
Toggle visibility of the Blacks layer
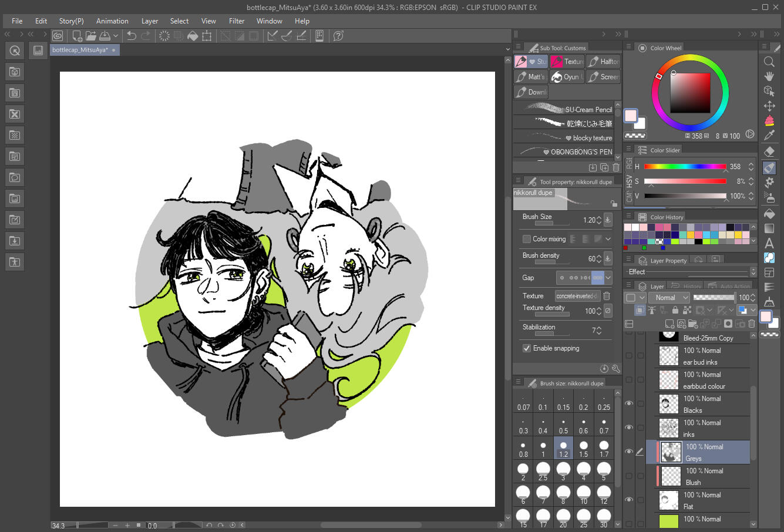pos(629,403)
